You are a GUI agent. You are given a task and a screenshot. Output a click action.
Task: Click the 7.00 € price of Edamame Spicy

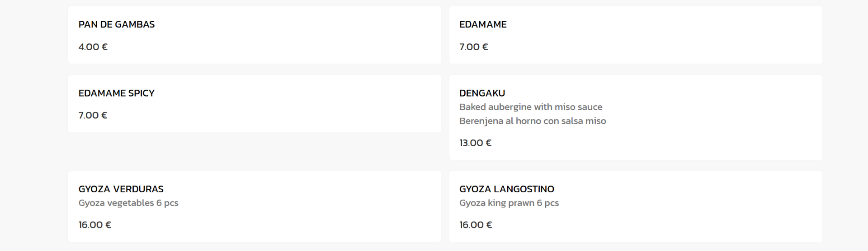coord(93,116)
